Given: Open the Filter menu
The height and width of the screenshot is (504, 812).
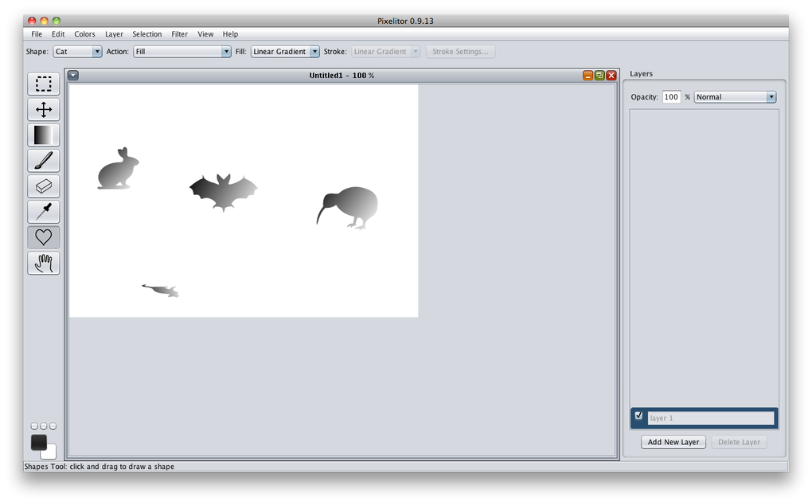Looking at the screenshot, I should [x=179, y=34].
